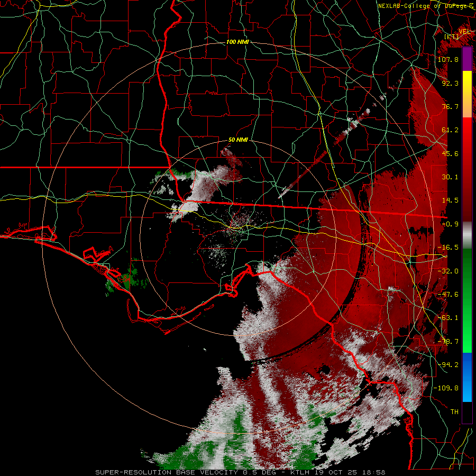Click the -47.6 velocity scale value
The width and height of the screenshot is (476, 476).
448,295
